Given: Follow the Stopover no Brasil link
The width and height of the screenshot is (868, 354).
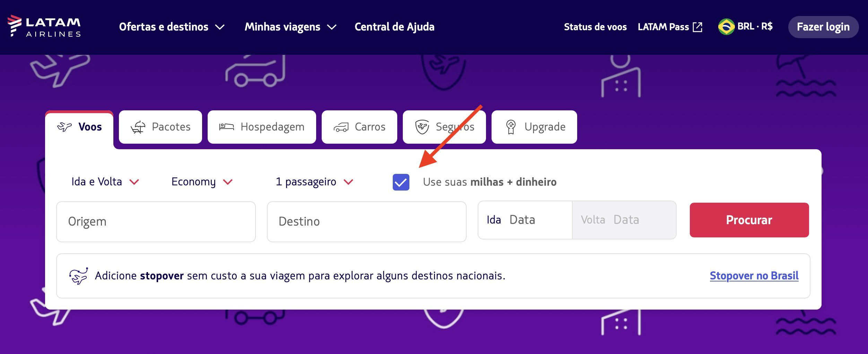Looking at the screenshot, I should (x=754, y=276).
